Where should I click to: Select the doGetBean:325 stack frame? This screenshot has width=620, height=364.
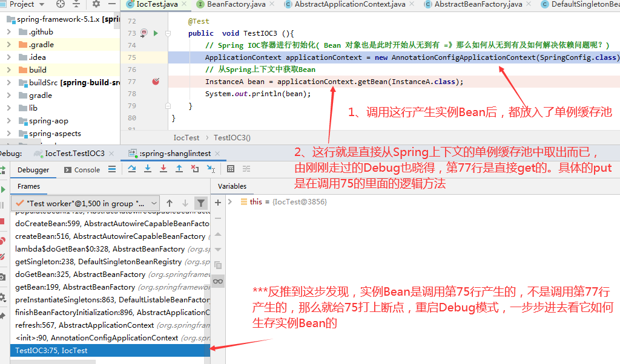[110, 275]
